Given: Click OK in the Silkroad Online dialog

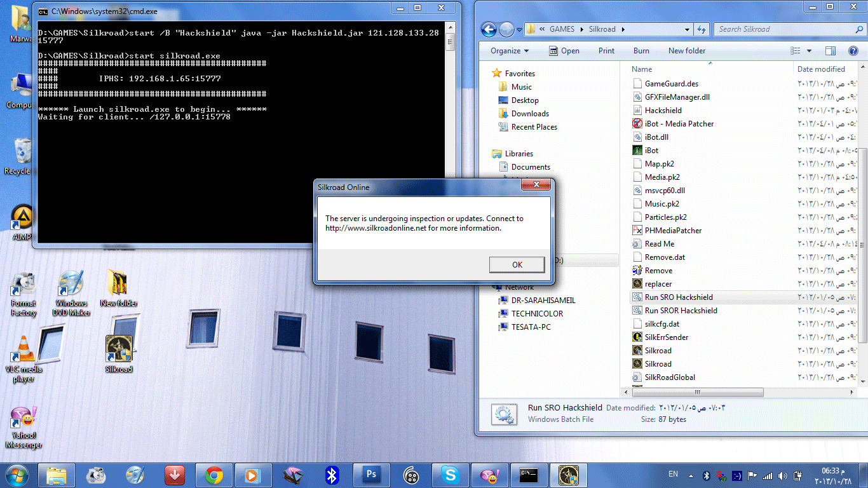Looking at the screenshot, I should coord(517,265).
